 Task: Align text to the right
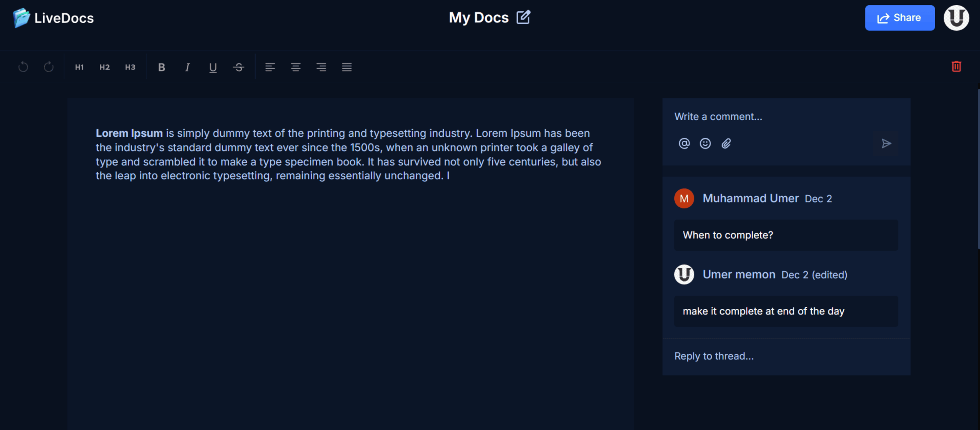[x=321, y=67]
